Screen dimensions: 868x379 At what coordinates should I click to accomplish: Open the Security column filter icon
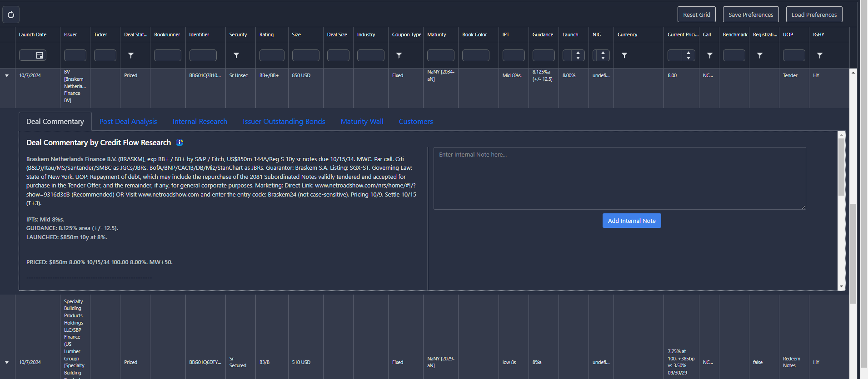[236, 55]
